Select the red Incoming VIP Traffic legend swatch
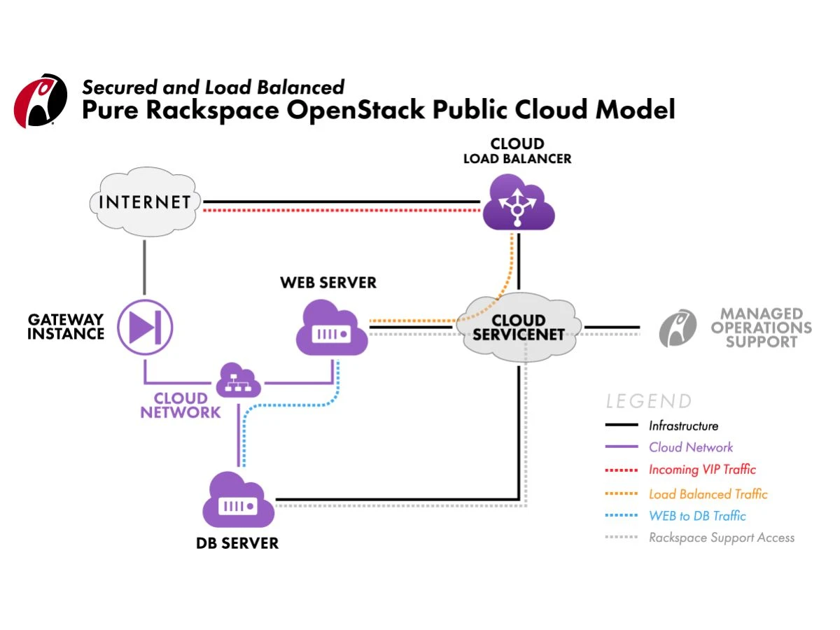 pyautogui.click(x=621, y=470)
